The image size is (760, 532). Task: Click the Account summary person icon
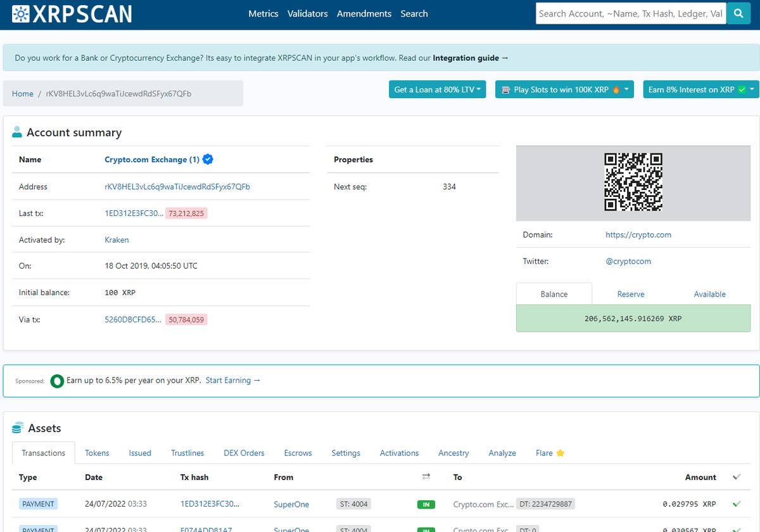(17, 132)
